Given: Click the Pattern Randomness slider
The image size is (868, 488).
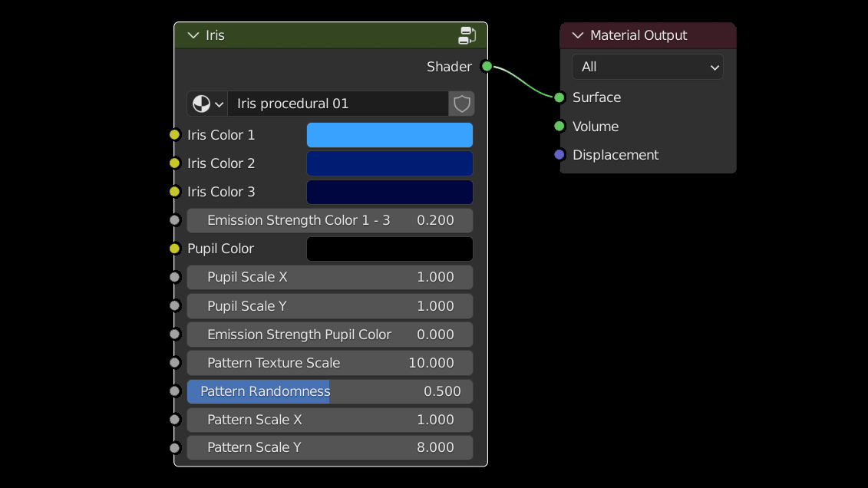Looking at the screenshot, I should point(329,391).
